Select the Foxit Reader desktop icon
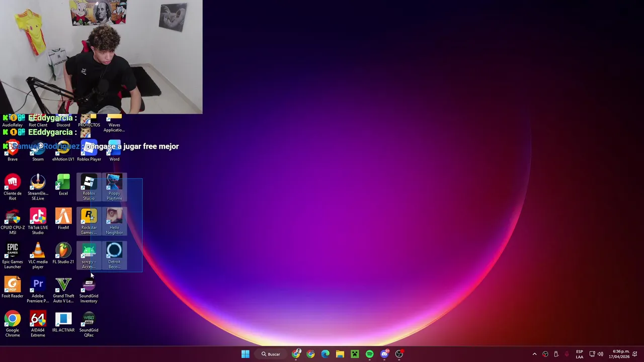Image resolution: width=644 pixels, height=362 pixels. (13, 288)
